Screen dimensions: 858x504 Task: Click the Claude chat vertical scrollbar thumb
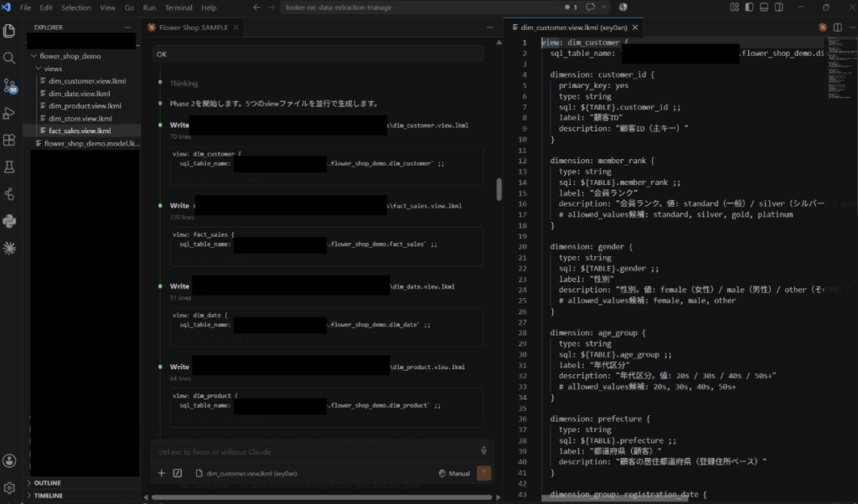click(x=499, y=189)
